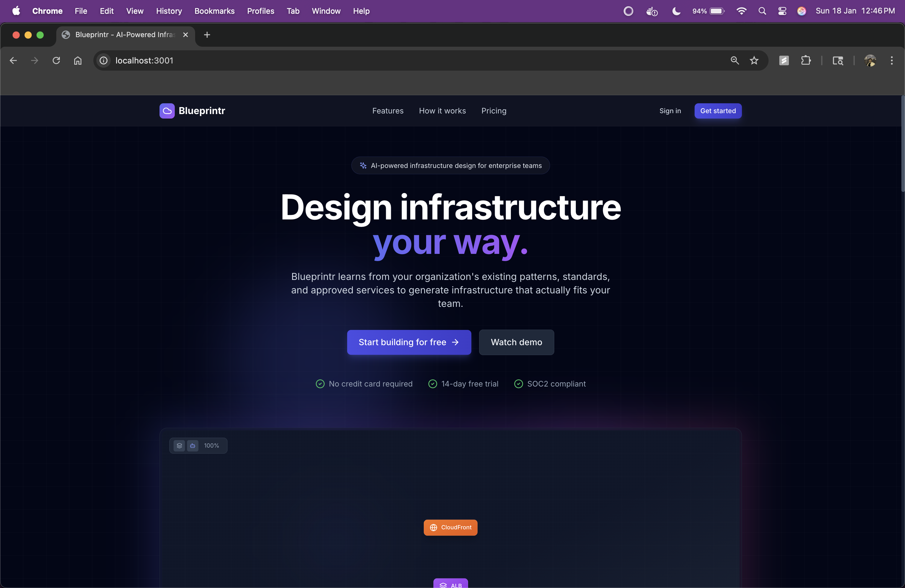This screenshot has height=588, width=905.
Task: Open a new browser tab
Action: click(x=207, y=35)
